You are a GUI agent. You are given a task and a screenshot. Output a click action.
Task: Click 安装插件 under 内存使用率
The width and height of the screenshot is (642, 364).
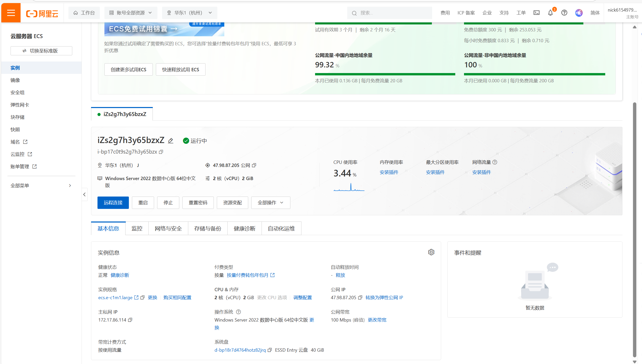coord(389,172)
